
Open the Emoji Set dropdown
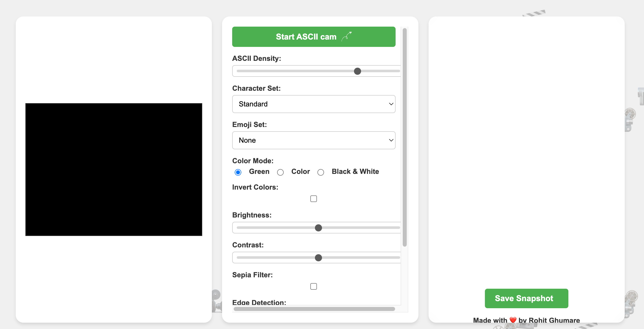click(314, 140)
